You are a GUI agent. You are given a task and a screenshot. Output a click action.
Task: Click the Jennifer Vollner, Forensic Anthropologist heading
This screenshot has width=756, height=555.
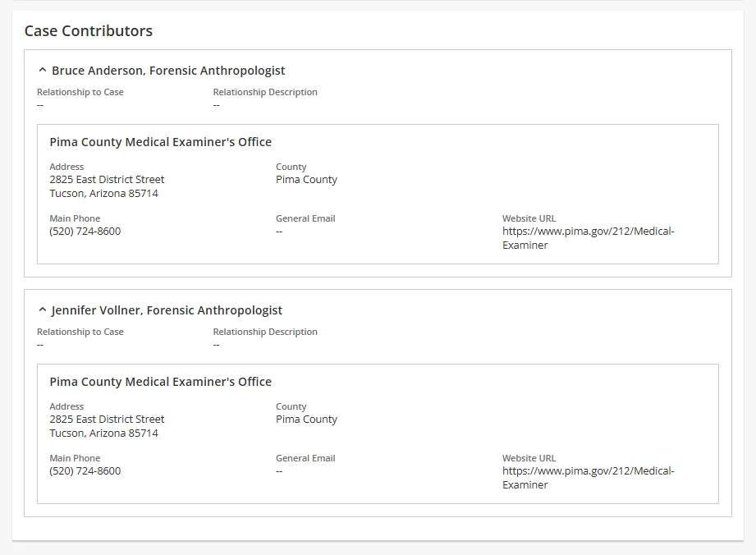coord(167,310)
